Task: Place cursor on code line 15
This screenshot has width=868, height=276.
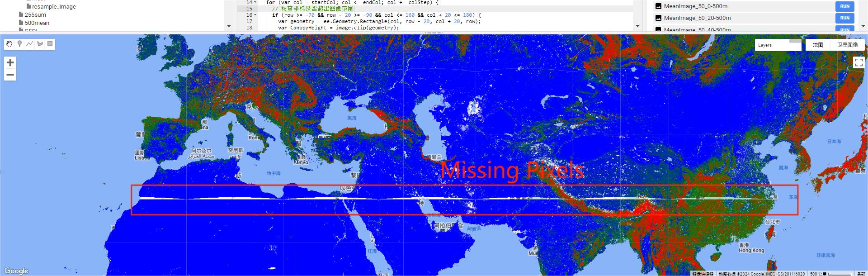Action: point(317,9)
